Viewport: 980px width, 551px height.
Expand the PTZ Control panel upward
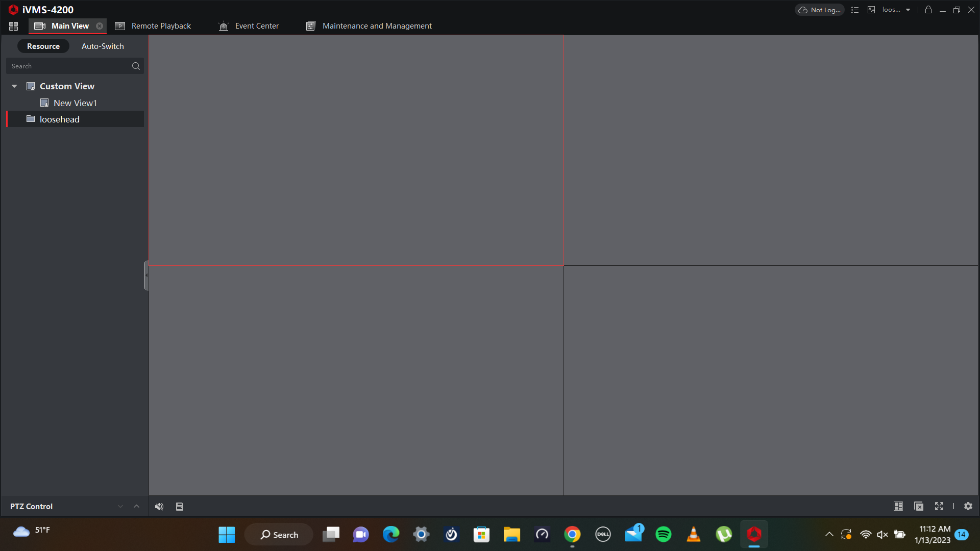[x=136, y=506]
